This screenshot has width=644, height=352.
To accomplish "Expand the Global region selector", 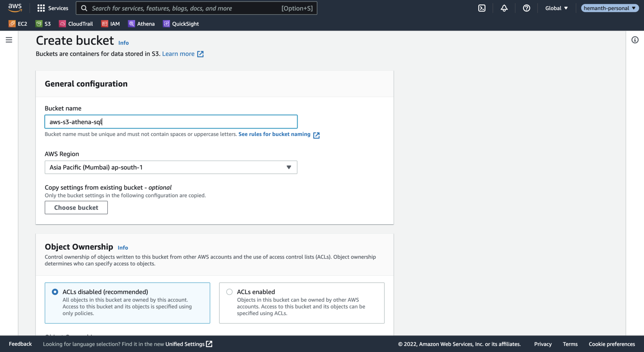I will [x=556, y=8].
